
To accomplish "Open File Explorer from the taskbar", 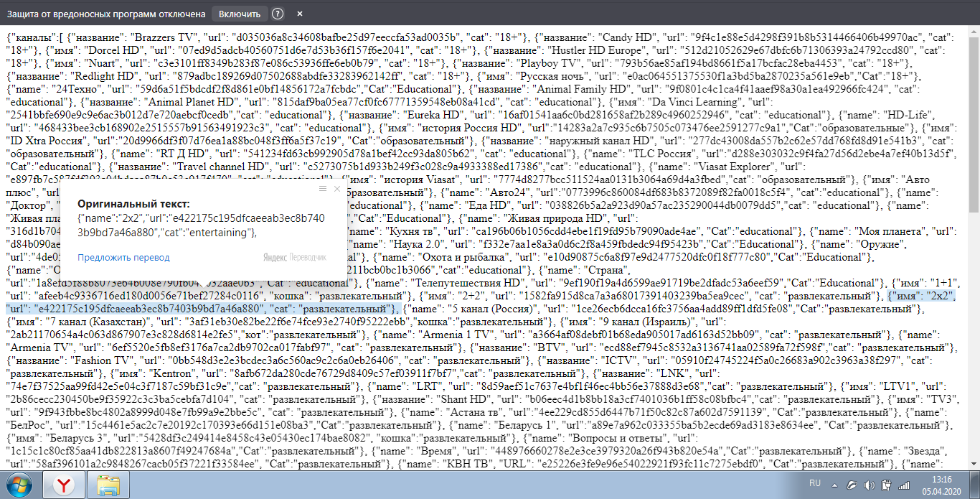I will [x=111, y=485].
